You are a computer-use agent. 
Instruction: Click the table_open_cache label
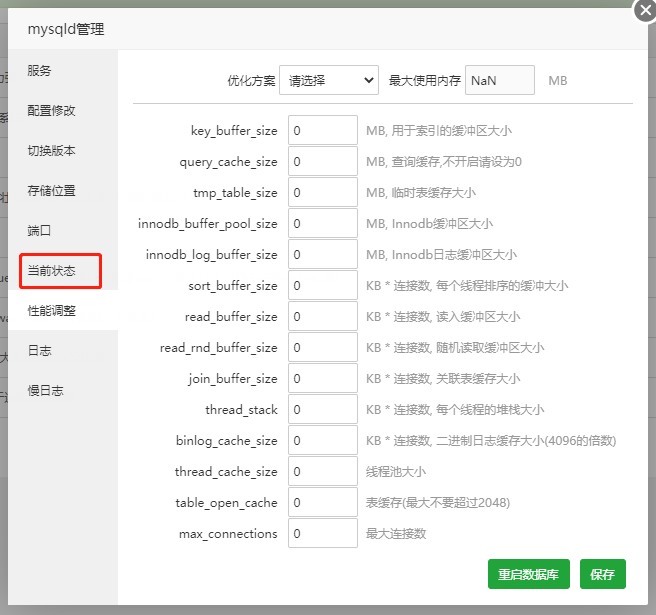[227, 502]
